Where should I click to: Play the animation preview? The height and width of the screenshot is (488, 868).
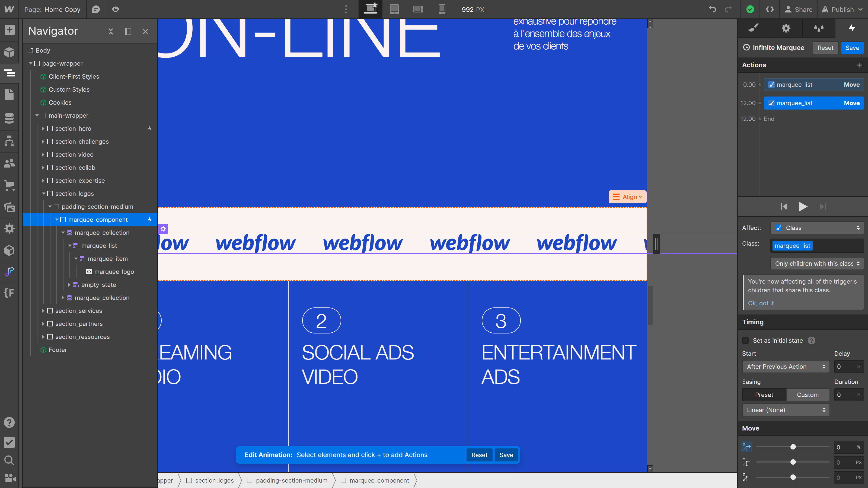803,206
